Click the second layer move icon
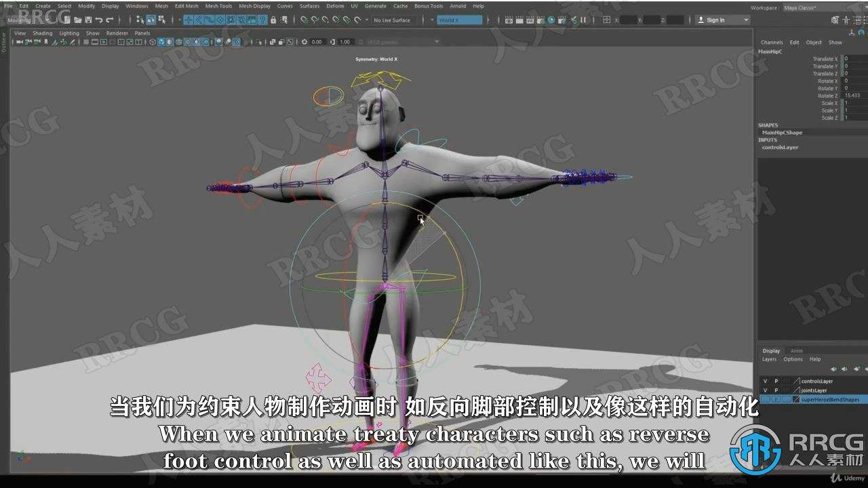Viewport: 868px width, 488px height. pos(844,369)
